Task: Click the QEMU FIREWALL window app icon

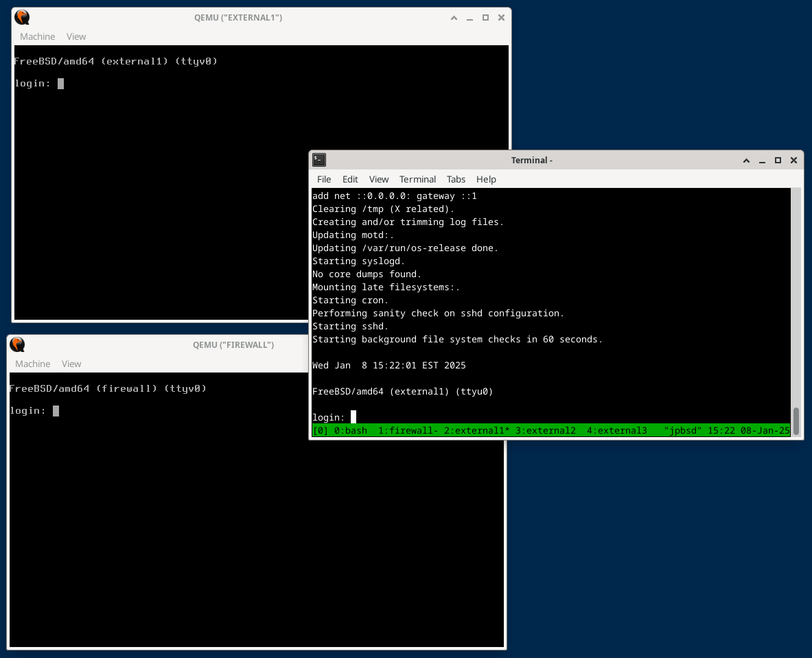Action: coord(17,345)
